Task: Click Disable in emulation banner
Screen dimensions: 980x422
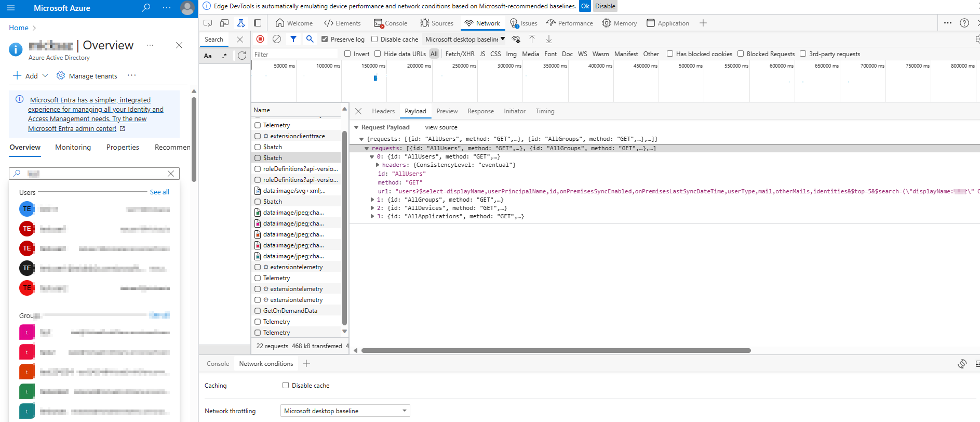Action: pyautogui.click(x=605, y=6)
